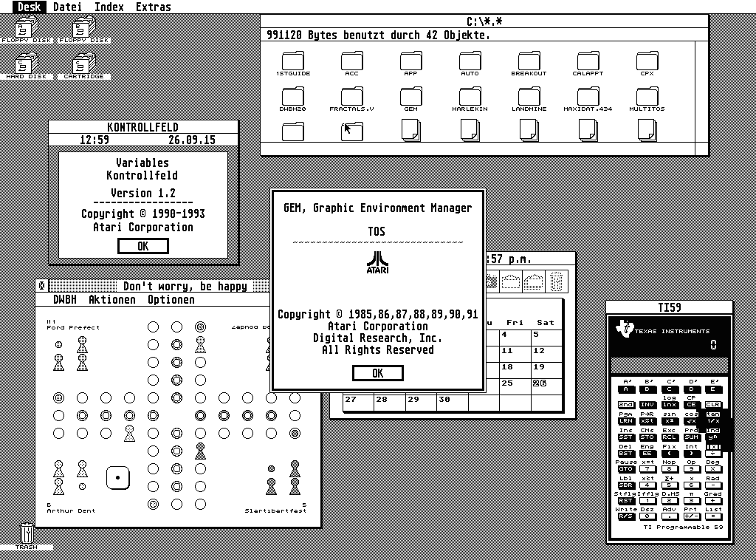Click the RCL key on the calculator
Viewport: 756px width, 560px height.
[669, 437]
